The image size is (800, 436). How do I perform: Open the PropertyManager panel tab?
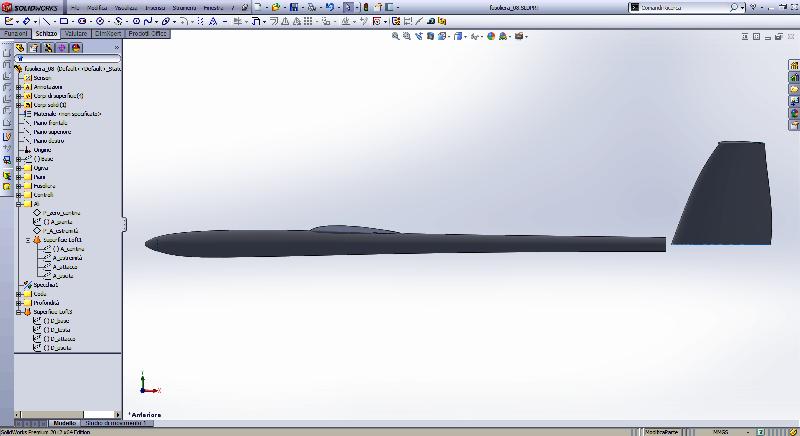click(34, 47)
